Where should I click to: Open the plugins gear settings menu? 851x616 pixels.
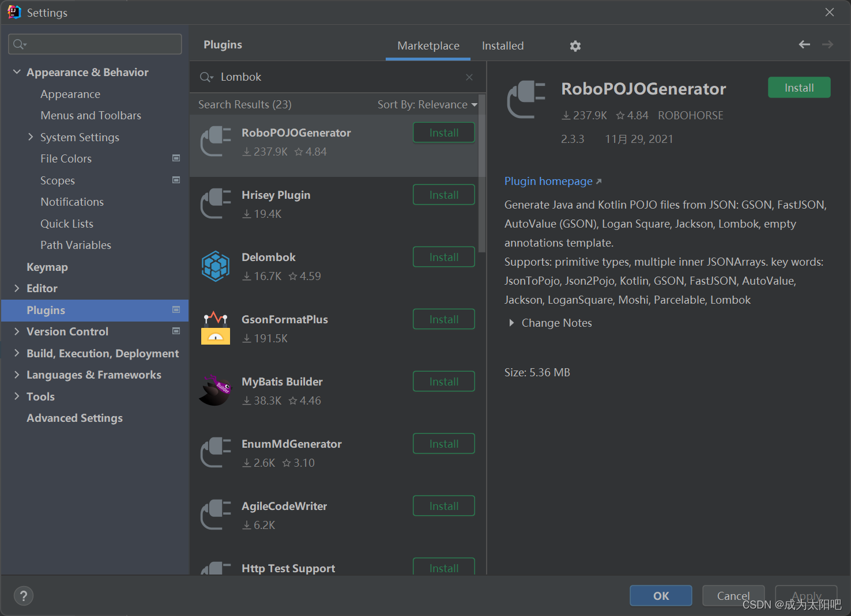point(575,46)
